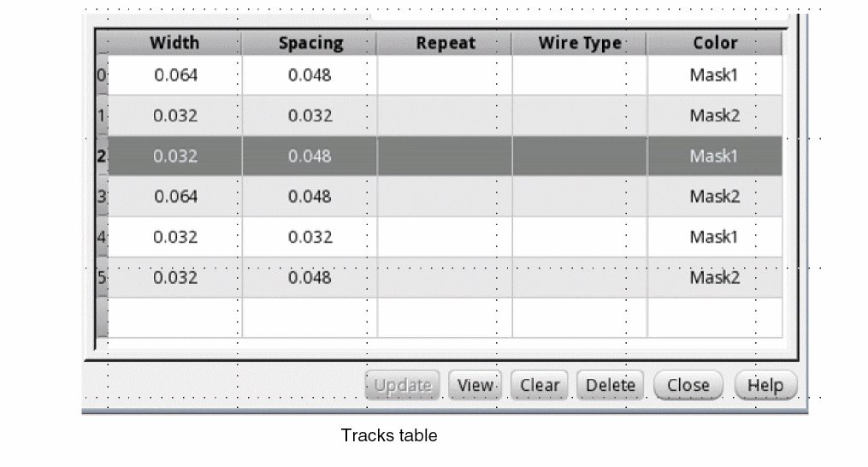868x467 pixels.
Task: Click the Spacing cell in row 4
Action: coord(310,237)
